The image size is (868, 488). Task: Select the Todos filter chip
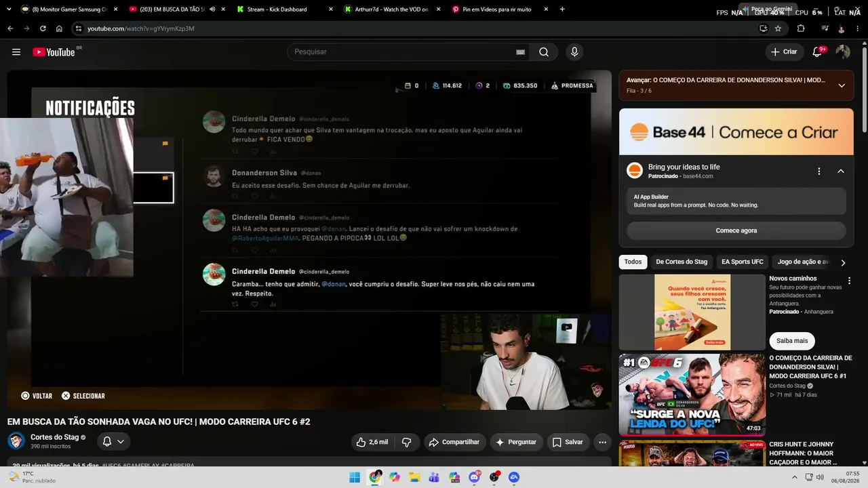tap(633, 262)
